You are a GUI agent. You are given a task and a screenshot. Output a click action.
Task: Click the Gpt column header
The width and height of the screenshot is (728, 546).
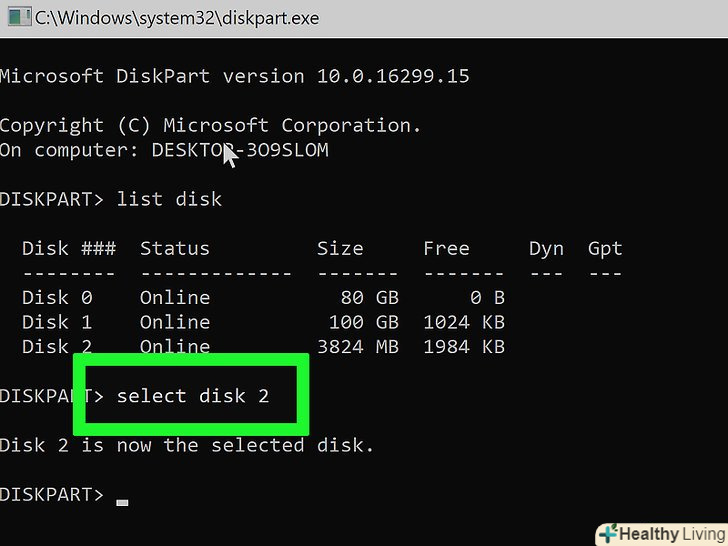tap(605, 249)
